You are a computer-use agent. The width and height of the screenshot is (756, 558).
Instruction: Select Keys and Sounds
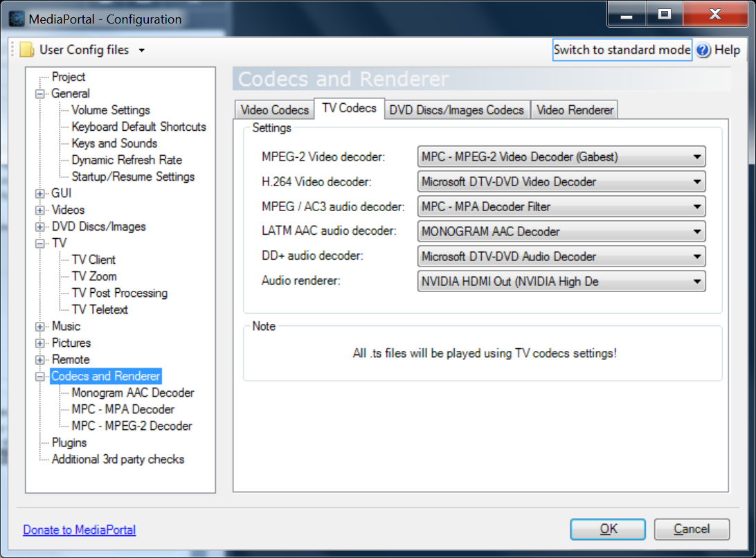point(114,143)
